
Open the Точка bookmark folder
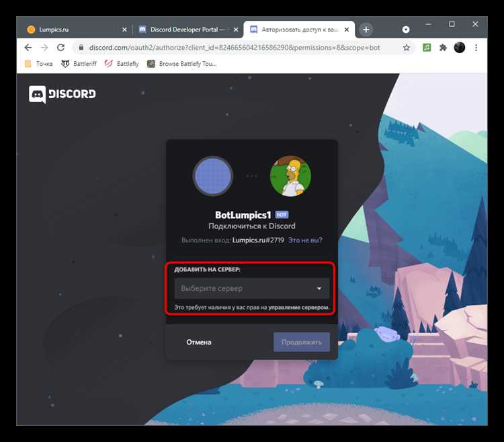coord(38,64)
